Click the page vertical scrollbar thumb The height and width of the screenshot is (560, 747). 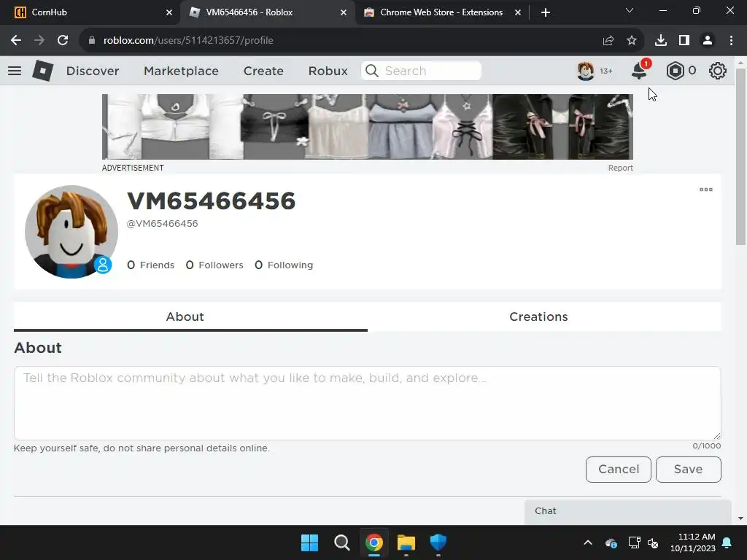click(740, 157)
